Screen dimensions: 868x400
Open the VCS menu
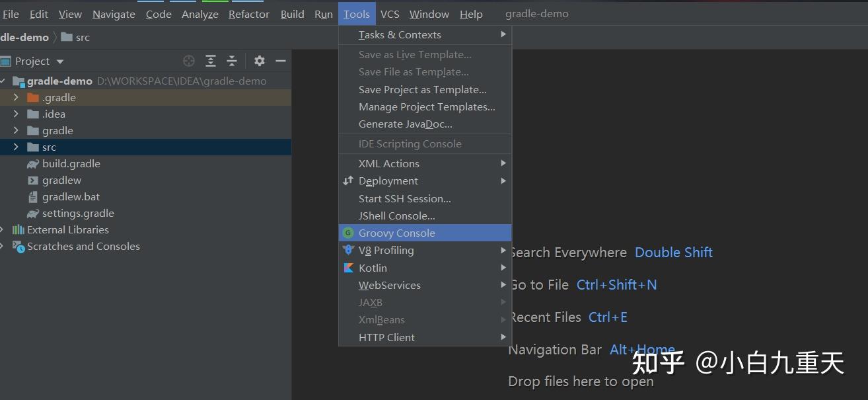pos(390,14)
